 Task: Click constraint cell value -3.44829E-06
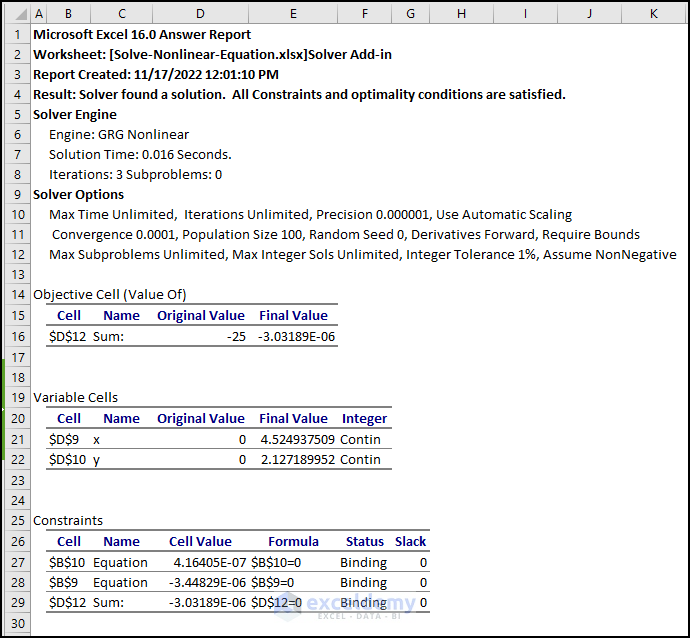(x=207, y=583)
